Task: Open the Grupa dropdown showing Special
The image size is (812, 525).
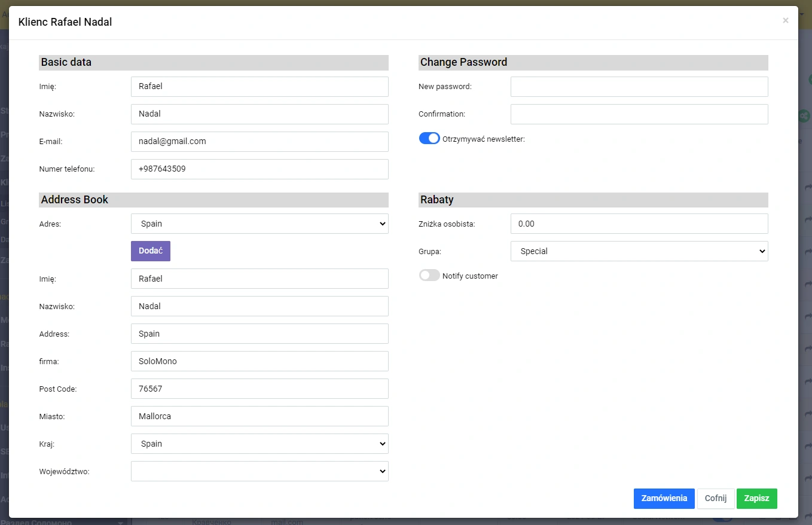Action: coord(639,251)
